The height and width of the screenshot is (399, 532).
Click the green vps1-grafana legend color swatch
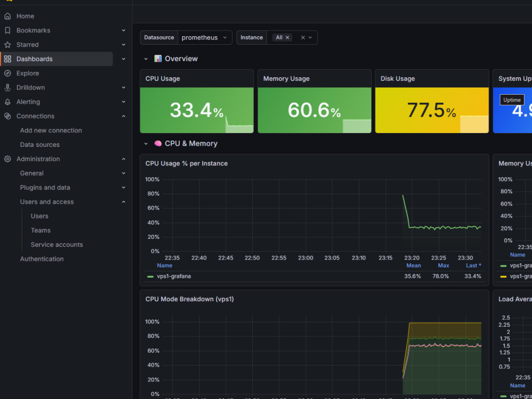(x=151, y=277)
